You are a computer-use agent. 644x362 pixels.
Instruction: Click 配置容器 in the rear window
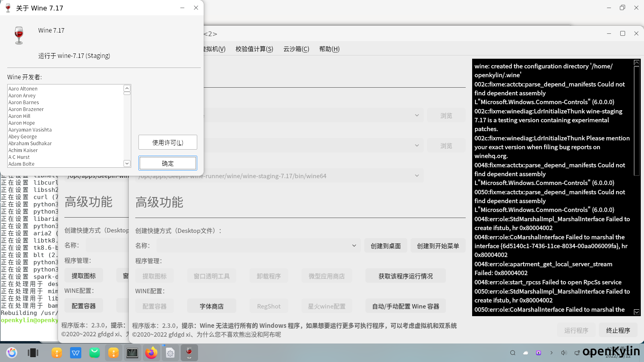pos(84,306)
